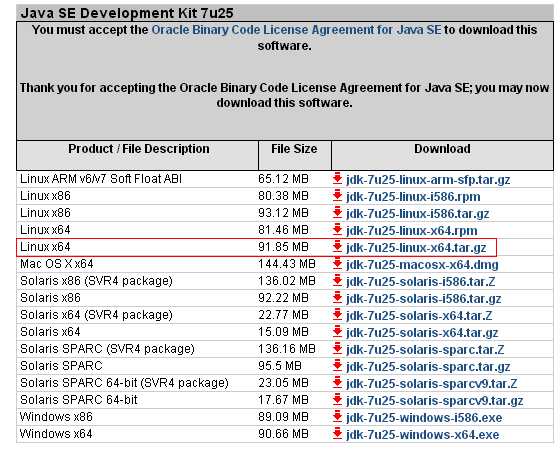Download jdk-7u25-solaris-x64.tar.Z link
Screen dimensions: 560x451
coord(419,316)
